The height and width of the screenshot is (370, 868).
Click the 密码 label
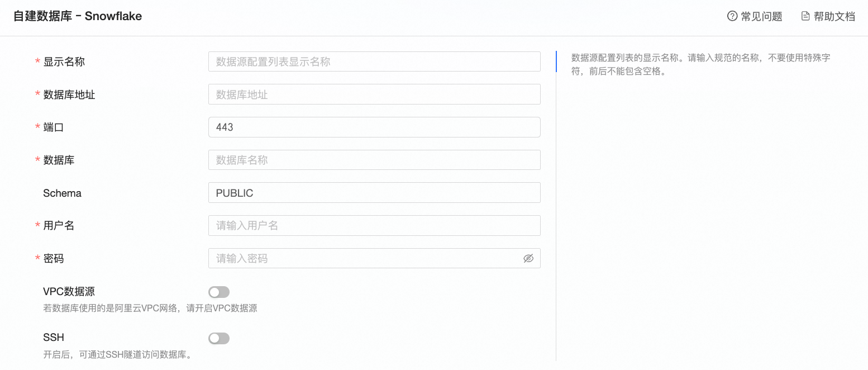54,259
